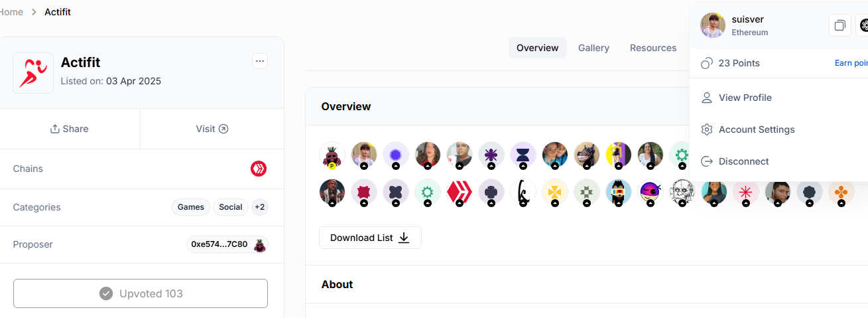The height and width of the screenshot is (318, 868).
Task: Click the Hive chain icon in Chains row
Action: (x=259, y=169)
